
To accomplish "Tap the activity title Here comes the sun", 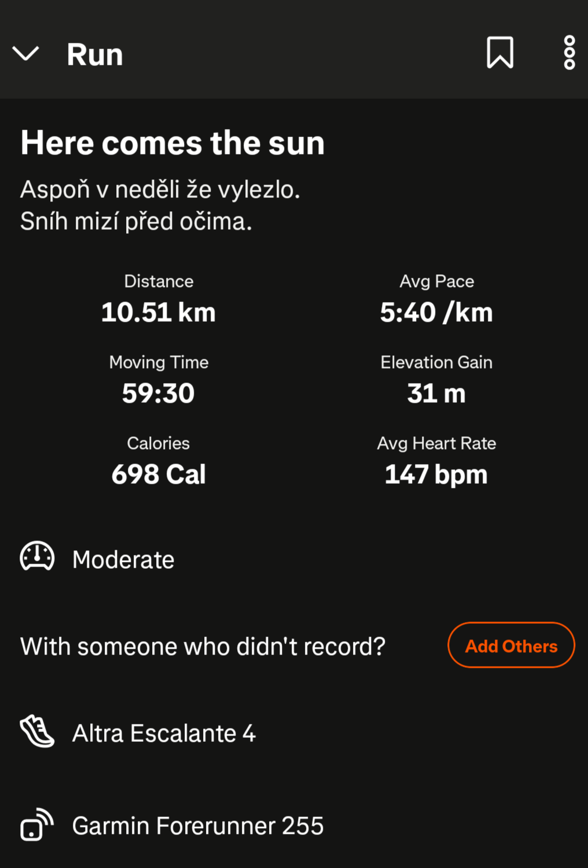I will point(172,143).
